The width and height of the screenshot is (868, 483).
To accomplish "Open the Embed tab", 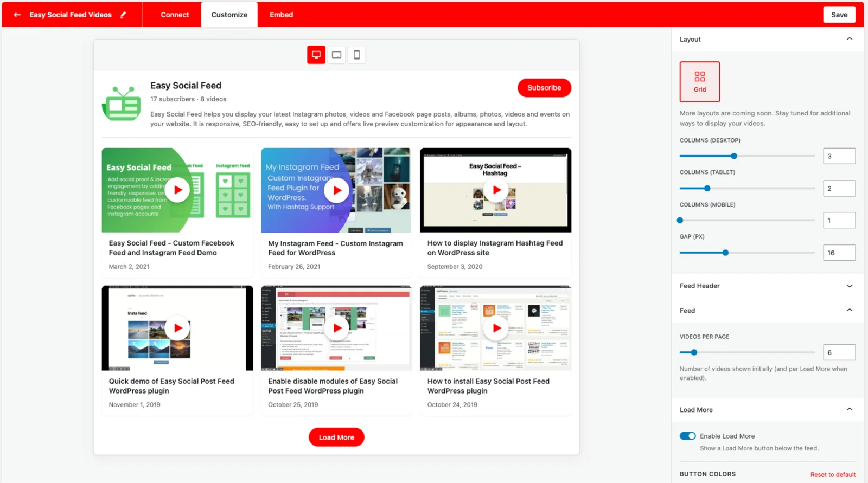I will tap(281, 15).
